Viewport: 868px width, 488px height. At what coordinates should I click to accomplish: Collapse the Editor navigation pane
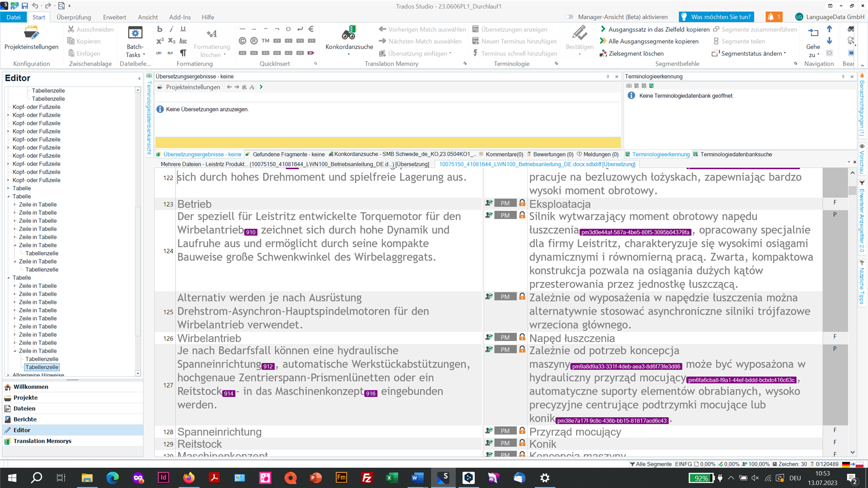pyautogui.click(x=139, y=78)
